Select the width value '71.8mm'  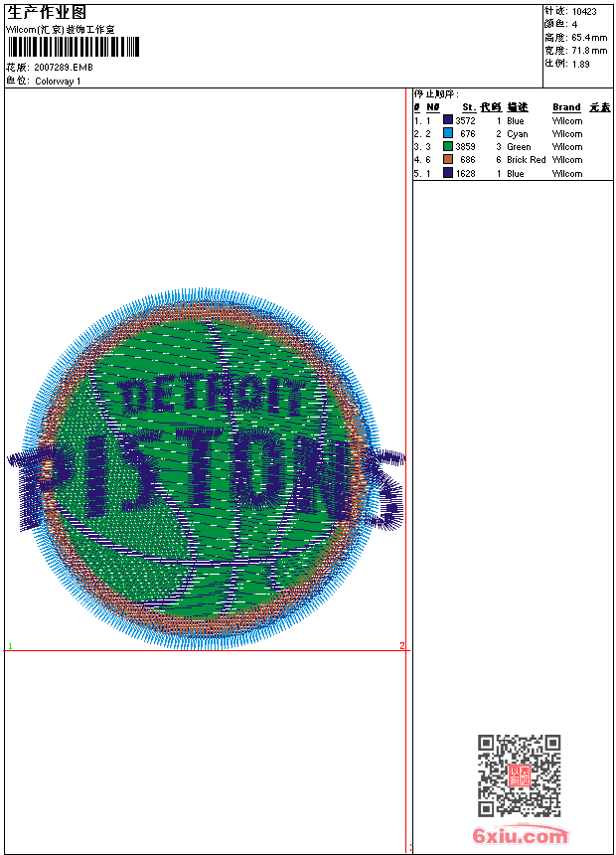pos(589,51)
